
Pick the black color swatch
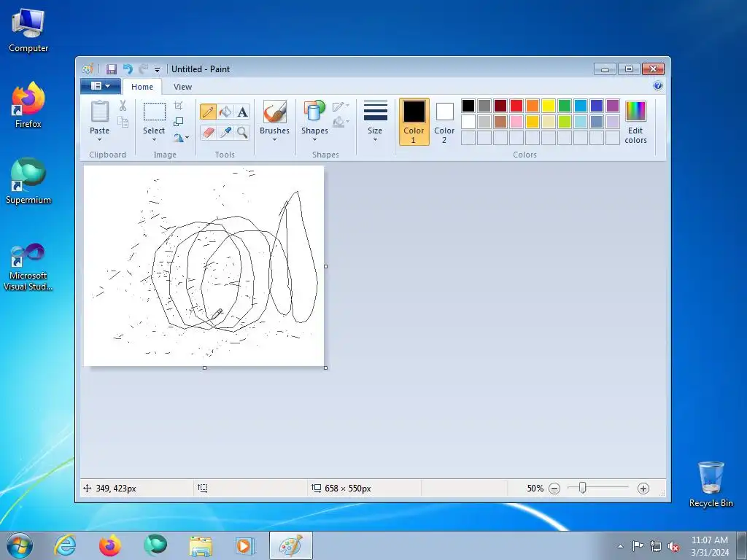tap(468, 106)
